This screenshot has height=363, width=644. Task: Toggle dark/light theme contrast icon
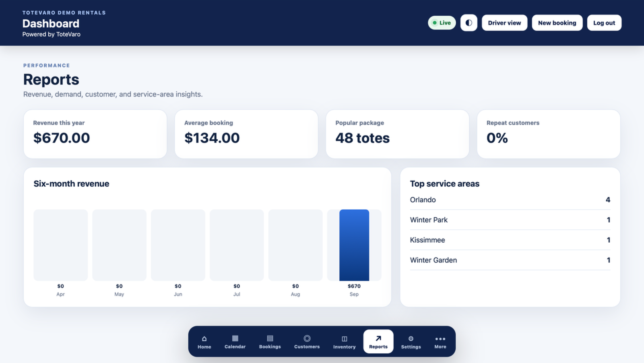(469, 23)
